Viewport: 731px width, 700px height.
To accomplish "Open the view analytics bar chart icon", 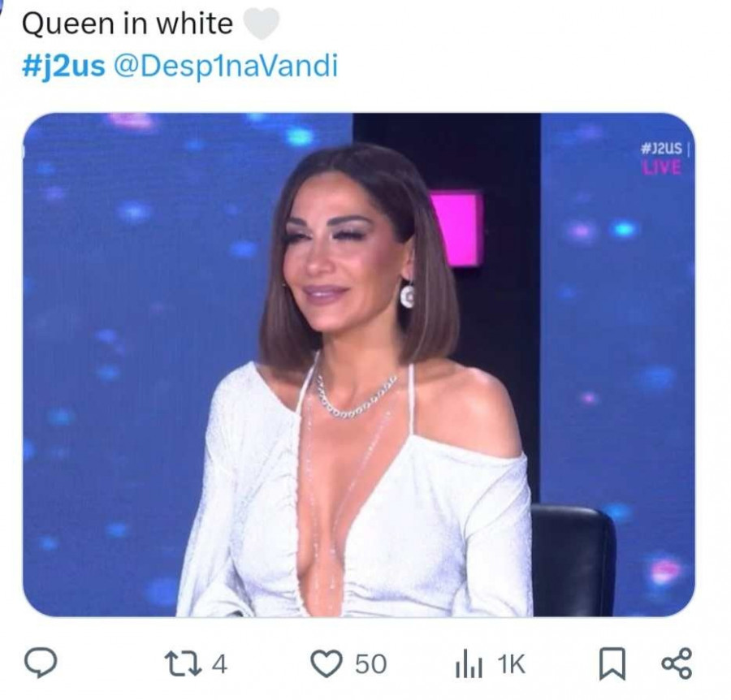I will (x=469, y=664).
